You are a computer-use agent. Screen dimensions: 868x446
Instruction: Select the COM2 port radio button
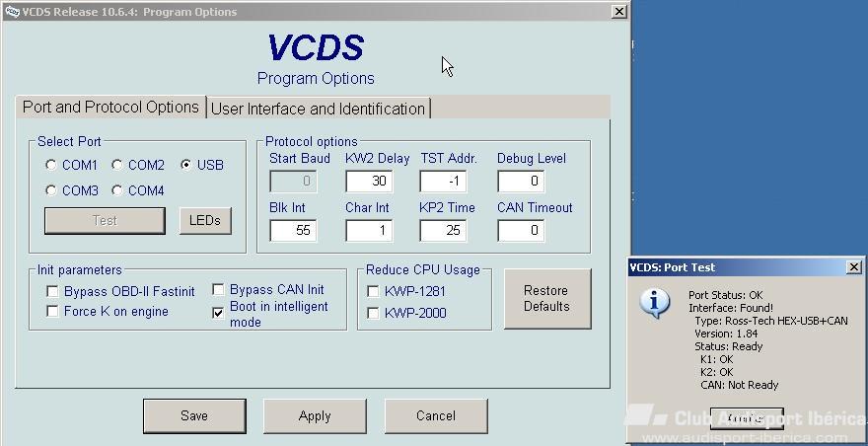click(x=116, y=165)
